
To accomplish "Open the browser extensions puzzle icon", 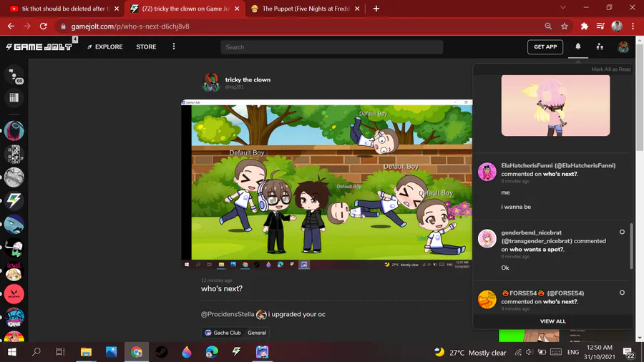I will [x=584, y=26].
